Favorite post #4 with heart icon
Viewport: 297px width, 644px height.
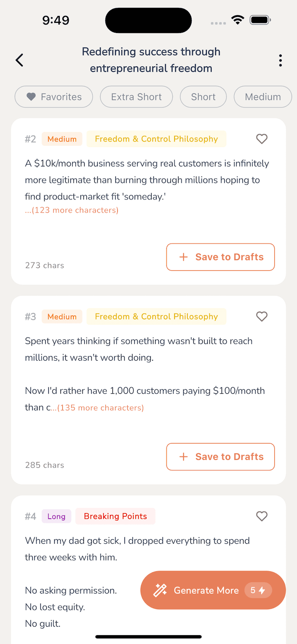[262, 516]
